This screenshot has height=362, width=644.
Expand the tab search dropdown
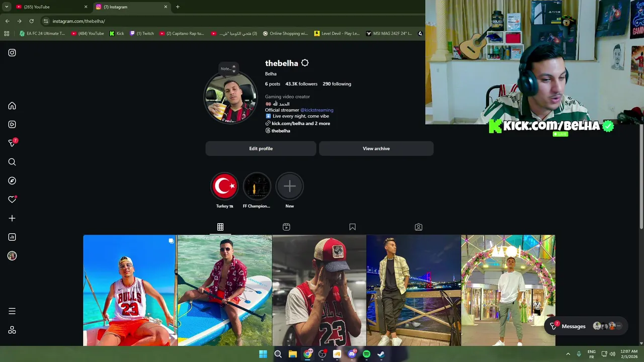click(6, 7)
